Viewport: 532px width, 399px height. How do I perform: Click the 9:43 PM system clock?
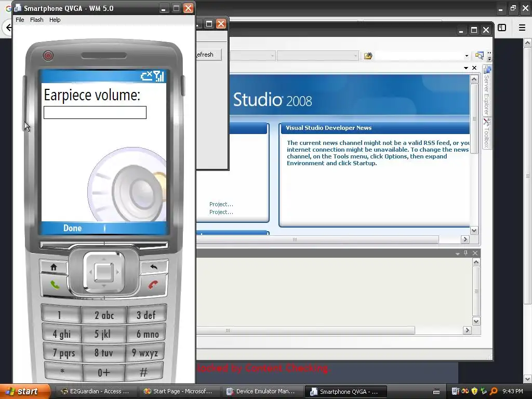[513, 391]
